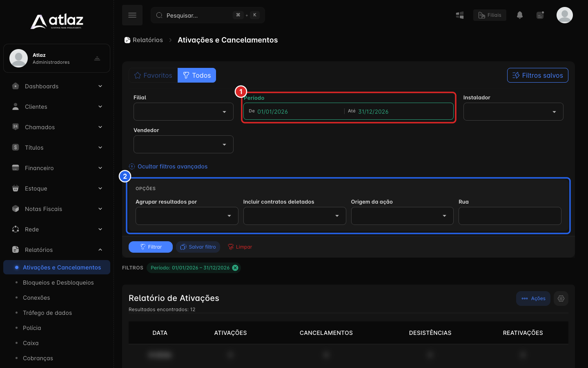Expand Financeiro sidebar section

57,168
